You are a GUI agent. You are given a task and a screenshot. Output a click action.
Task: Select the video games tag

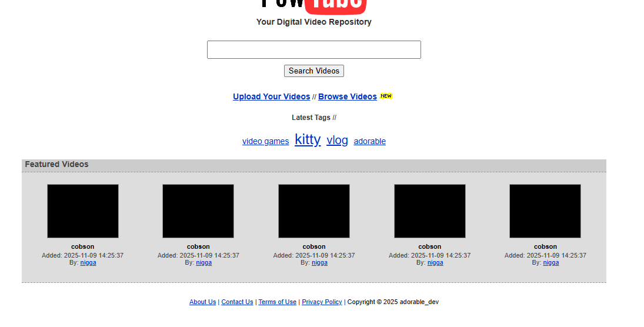click(x=266, y=141)
